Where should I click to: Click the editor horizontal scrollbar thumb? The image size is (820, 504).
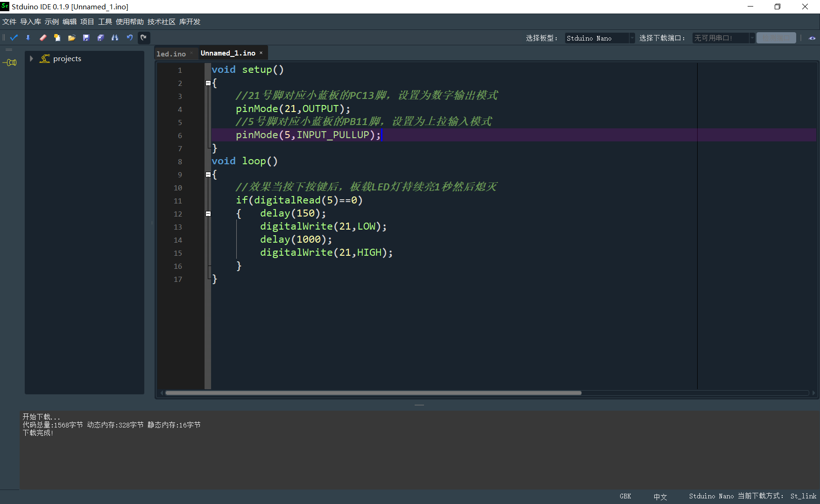373,393
